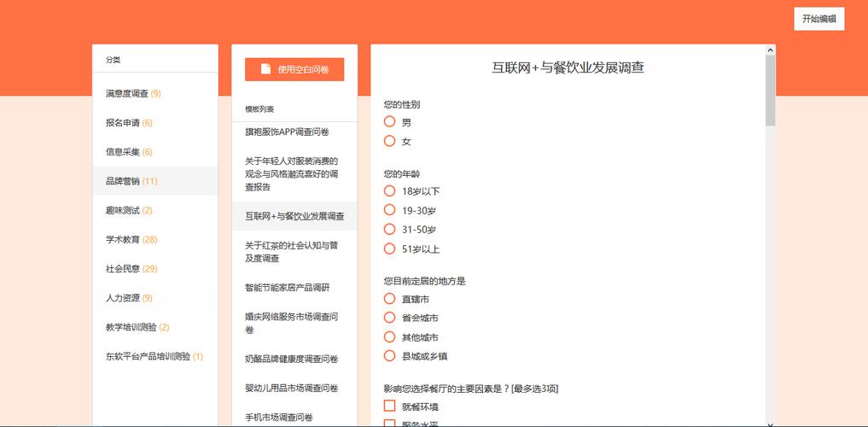Select 趣味测试 category
Viewport: 868px width, 427px height.
pos(155,210)
